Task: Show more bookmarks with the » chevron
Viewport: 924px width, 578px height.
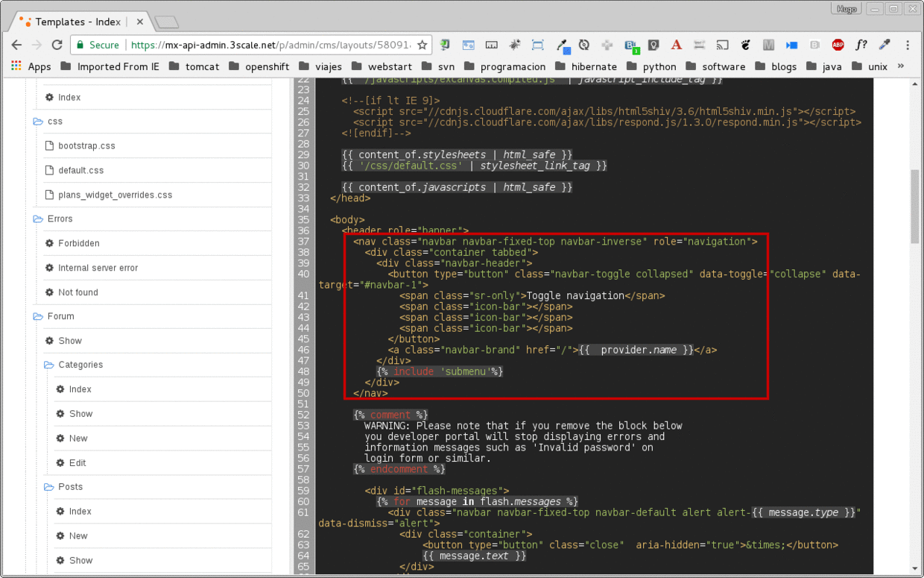Action: pyautogui.click(x=900, y=66)
